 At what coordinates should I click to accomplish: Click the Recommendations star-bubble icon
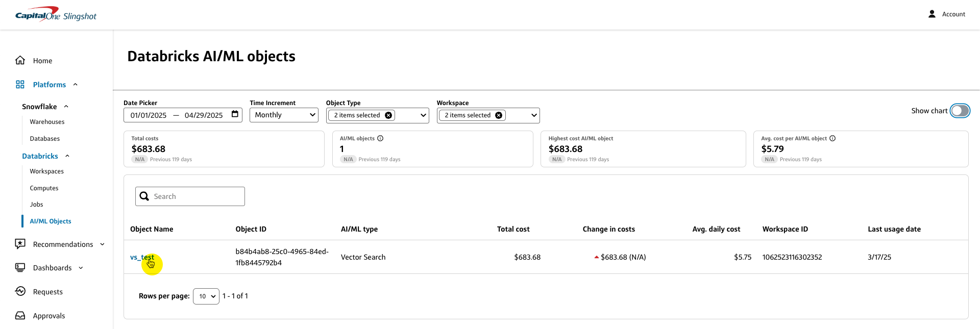(20, 244)
